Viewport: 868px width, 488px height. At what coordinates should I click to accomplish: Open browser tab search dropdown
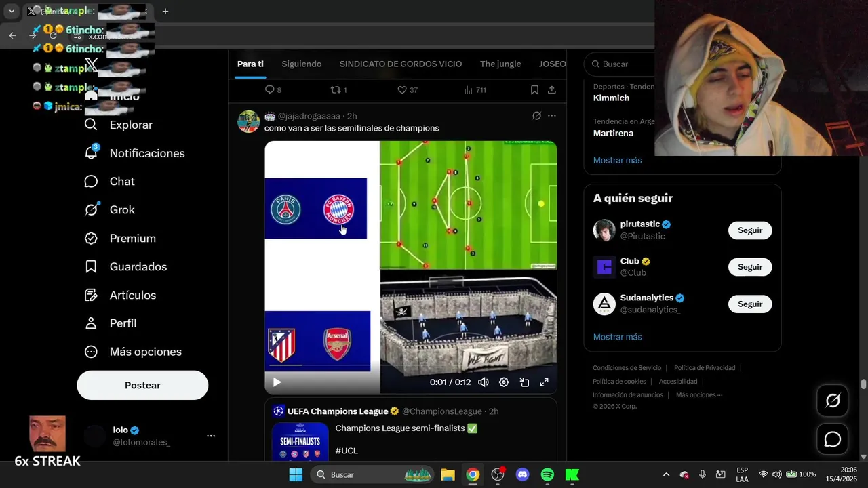(x=12, y=11)
